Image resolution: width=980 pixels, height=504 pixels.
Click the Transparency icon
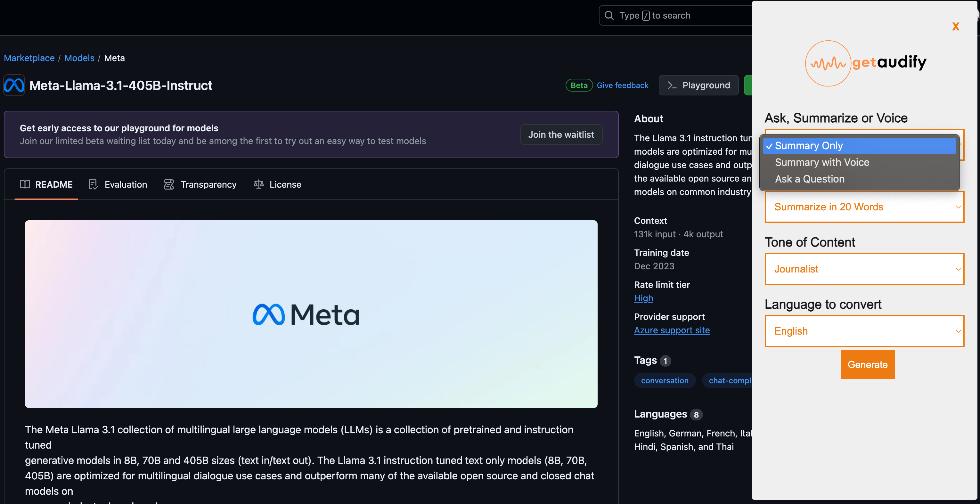tap(168, 184)
